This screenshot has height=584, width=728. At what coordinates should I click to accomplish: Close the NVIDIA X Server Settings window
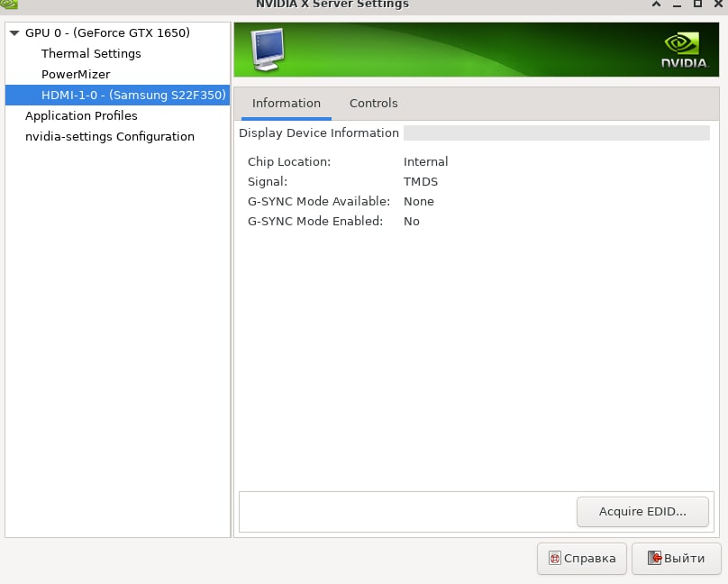click(718, 4)
